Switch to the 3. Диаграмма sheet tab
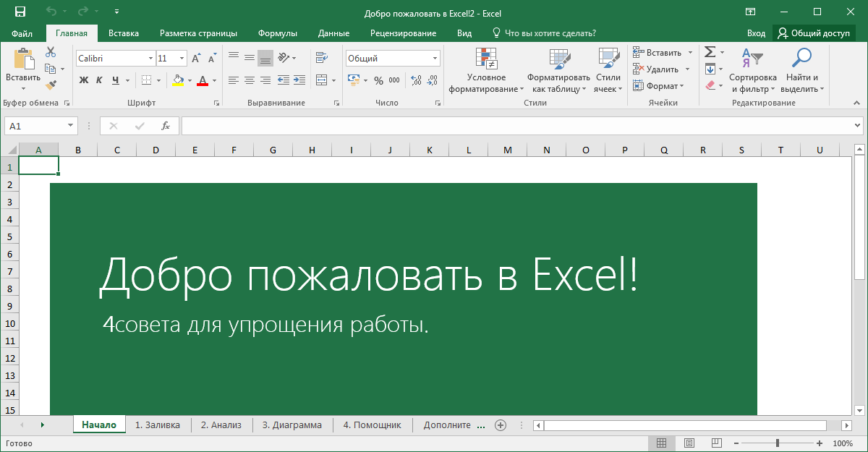This screenshot has height=452, width=868. [x=292, y=425]
